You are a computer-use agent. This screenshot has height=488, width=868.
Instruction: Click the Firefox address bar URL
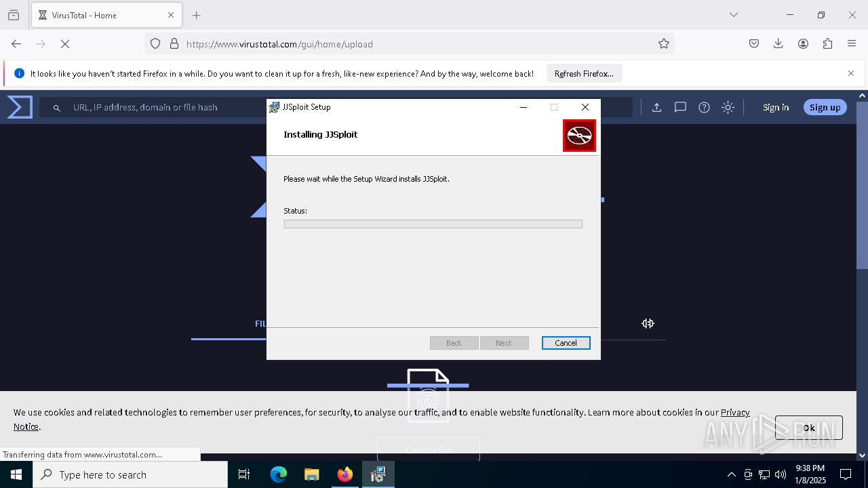[279, 44]
